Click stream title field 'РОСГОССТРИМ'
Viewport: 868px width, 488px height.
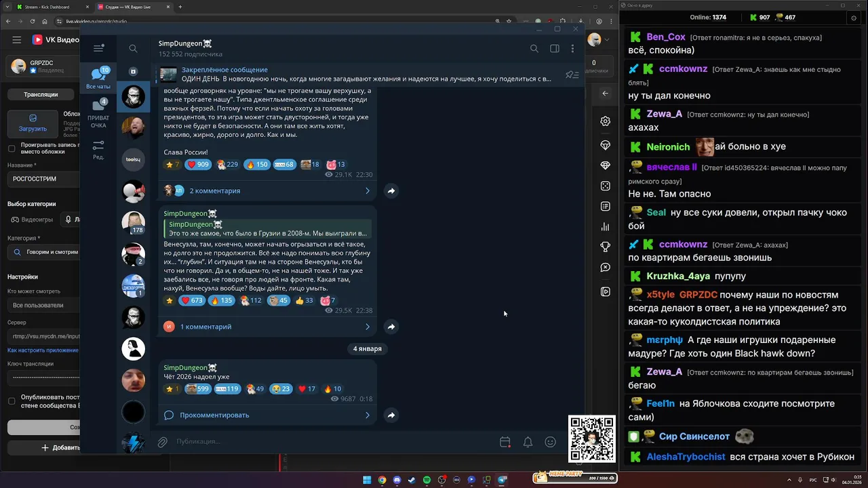[43, 179]
